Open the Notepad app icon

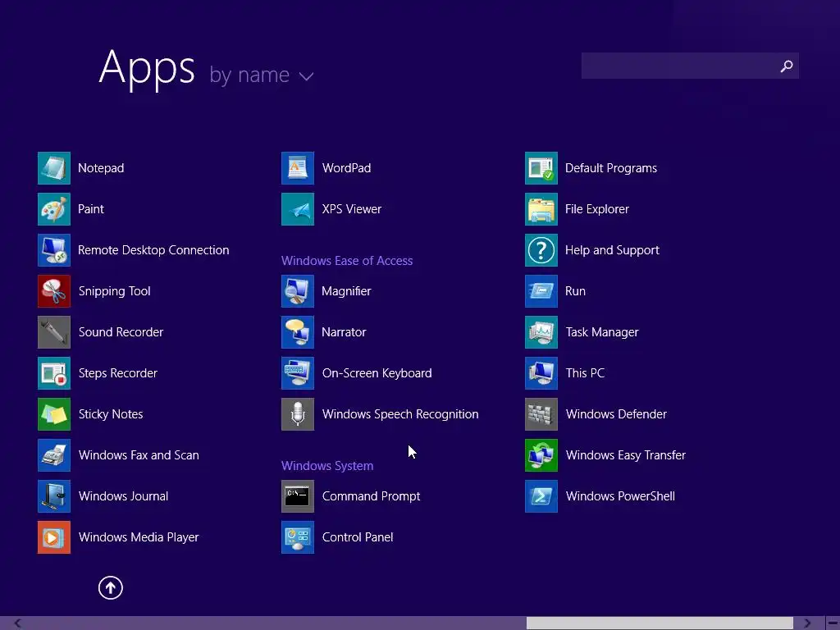click(54, 167)
